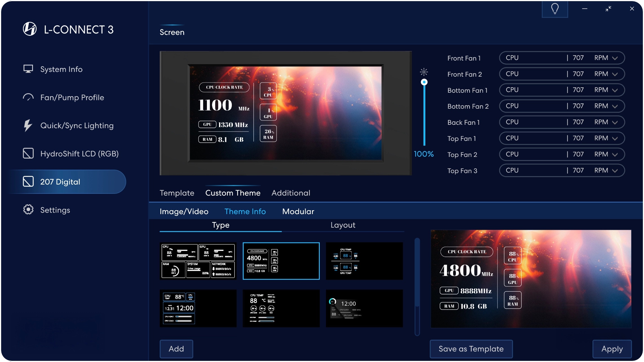Switch to the Additional tab
644x362 pixels.
(291, 193)
